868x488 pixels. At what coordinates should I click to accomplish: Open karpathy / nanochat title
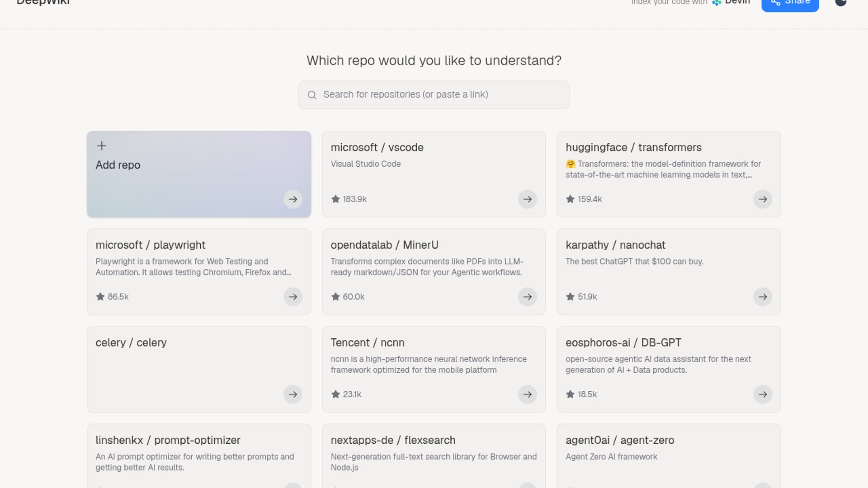tap(616, 245)
